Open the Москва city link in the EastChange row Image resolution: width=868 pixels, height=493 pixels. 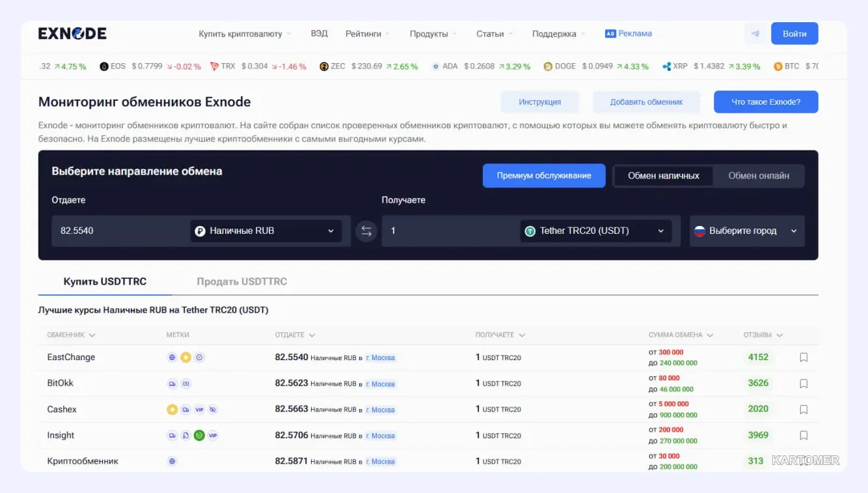click(x=381, y=358)
